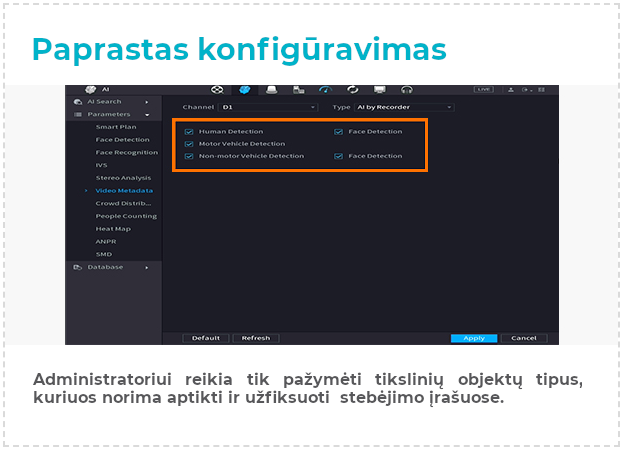The image size is (622, 449).
Task: Toggle Face Detection checkbox beside Human Detection
Action: pyautogui.click(x=338, y=132)
